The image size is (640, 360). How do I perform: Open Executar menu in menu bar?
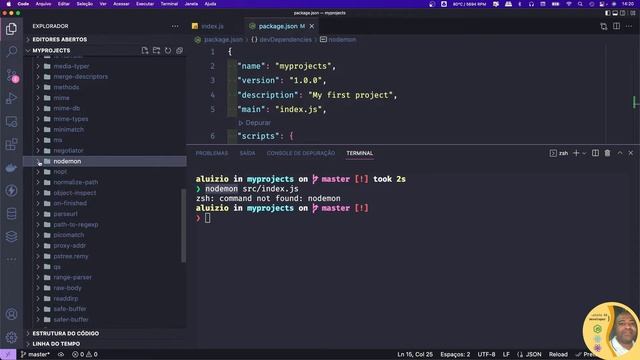tap(145, 4)
